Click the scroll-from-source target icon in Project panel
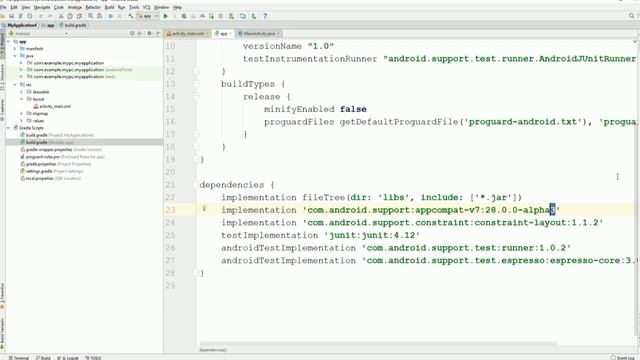640x360 pixels. point(132,33)
